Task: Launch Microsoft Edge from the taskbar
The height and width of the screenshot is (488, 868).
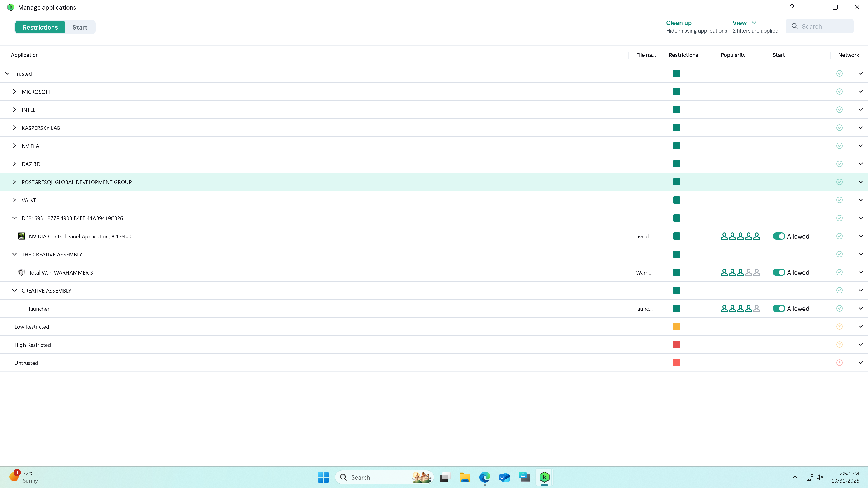Action: point(485,477)
